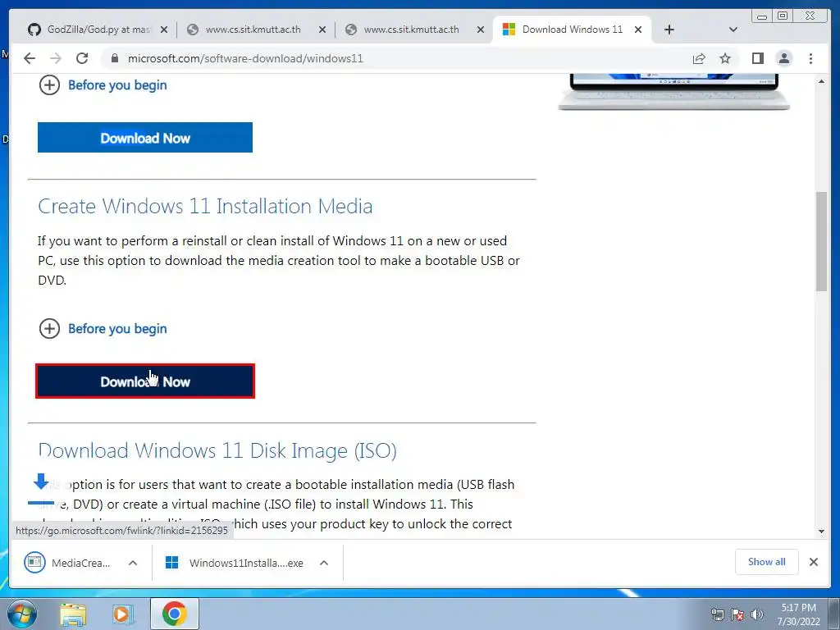Open a new browser tab

(669, 30)
